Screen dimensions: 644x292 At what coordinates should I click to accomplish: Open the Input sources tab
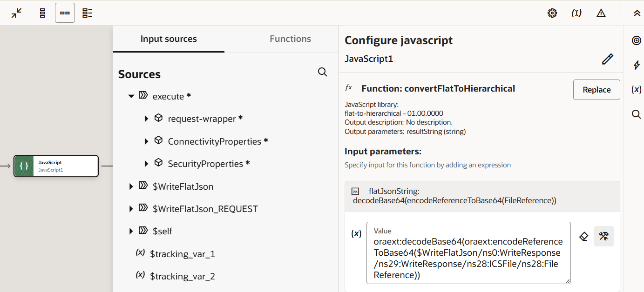(169, 39)
